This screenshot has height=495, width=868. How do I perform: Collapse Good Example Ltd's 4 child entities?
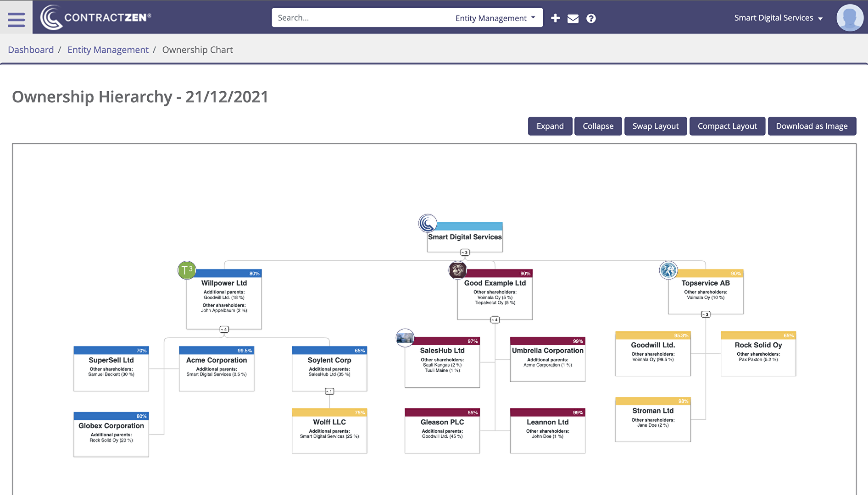coord(495,320)
